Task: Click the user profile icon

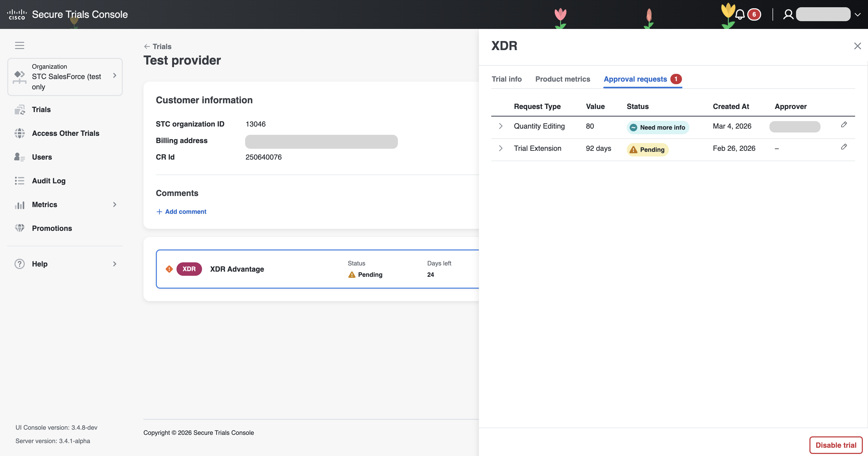Action: pos(788,14)
